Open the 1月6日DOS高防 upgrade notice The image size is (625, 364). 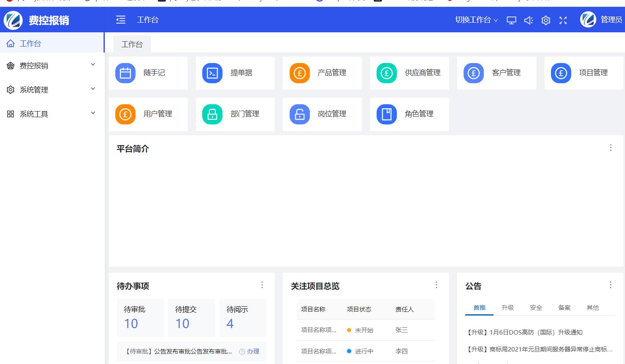click(524, 332)
